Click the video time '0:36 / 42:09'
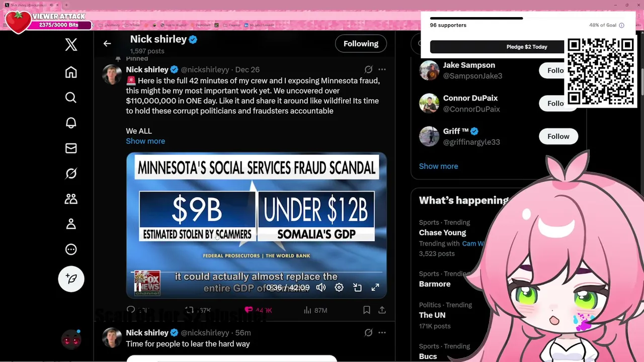 288,288
